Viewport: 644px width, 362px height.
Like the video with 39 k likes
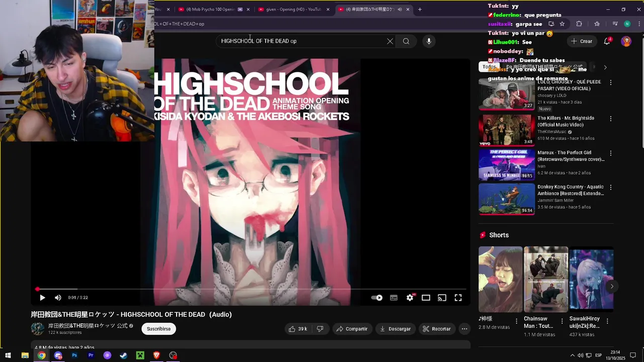297,329
